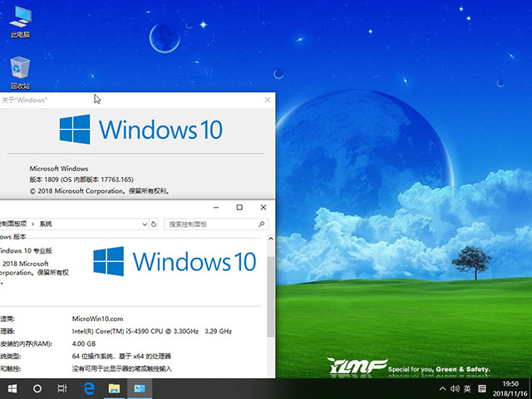532x399 pixels.
Task: Select the 系统 breadcrumb in address bar
Action: pos(46,224)
